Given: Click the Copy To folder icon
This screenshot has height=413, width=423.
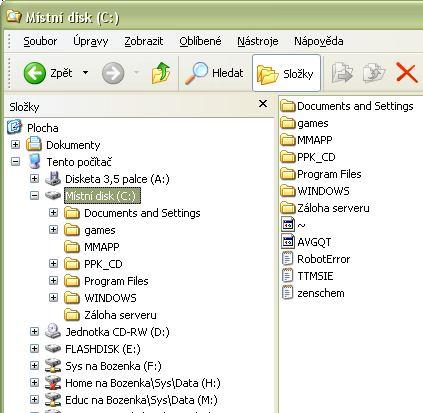Looking at the screenshot, I should tap(373, 73).
